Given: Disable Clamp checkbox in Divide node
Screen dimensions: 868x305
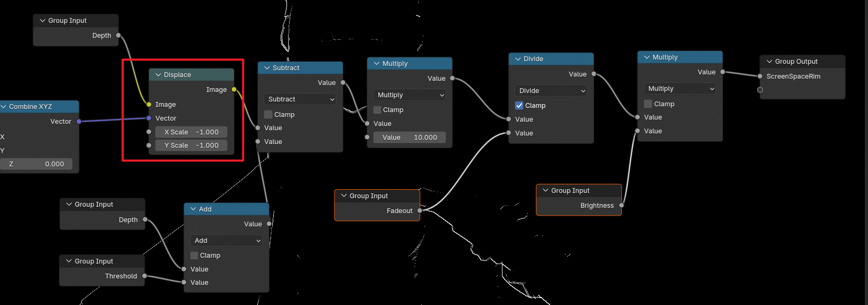Looking at the screenshot, I should [519, 105].
